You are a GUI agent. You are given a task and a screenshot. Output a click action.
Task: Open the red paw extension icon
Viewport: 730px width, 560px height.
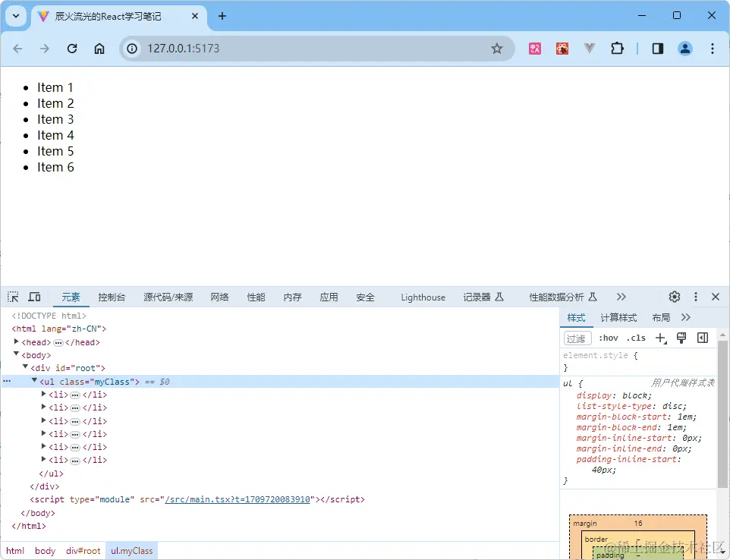562,49
